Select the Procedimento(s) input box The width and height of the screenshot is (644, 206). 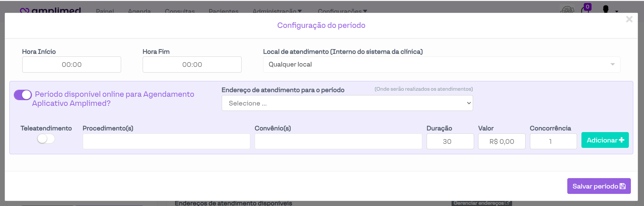tap(166, 141)
